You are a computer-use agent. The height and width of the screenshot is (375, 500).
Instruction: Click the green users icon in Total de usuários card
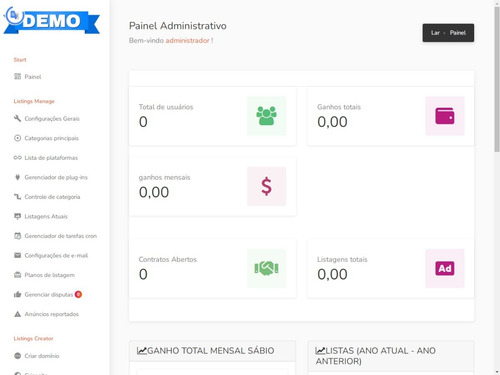pos(266,116)
